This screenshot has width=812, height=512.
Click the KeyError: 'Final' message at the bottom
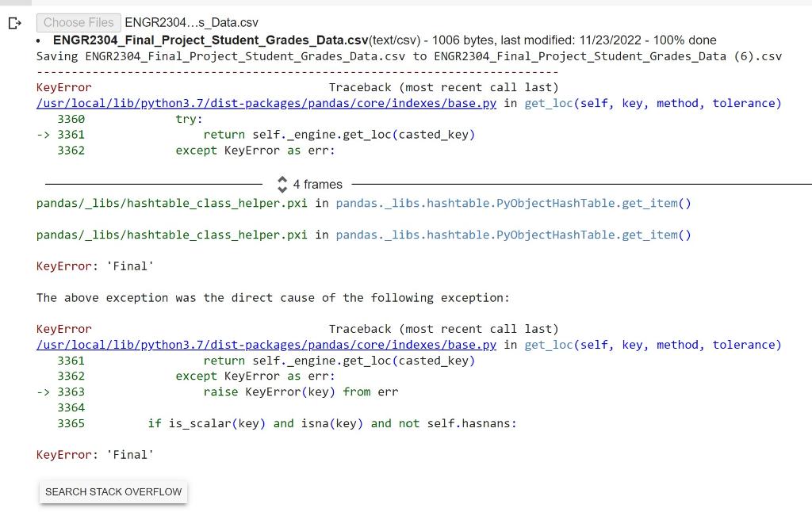[x=94, y=454]
